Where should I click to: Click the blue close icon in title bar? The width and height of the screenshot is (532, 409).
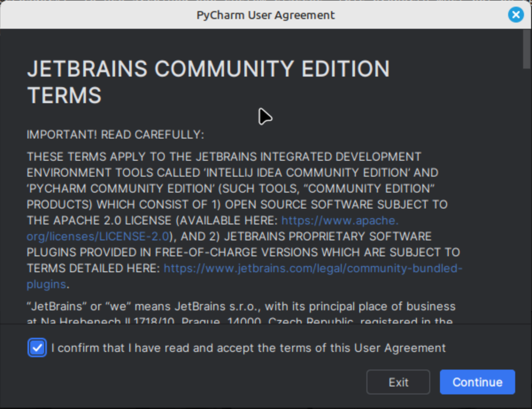tap(516, 15)
